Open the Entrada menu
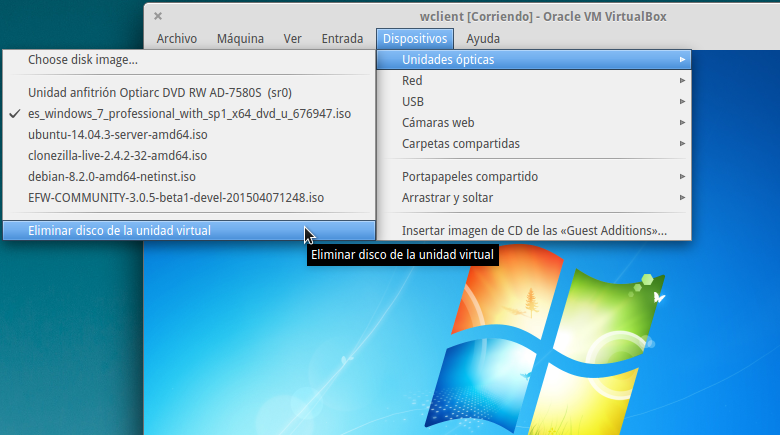 tap(342, 39)
